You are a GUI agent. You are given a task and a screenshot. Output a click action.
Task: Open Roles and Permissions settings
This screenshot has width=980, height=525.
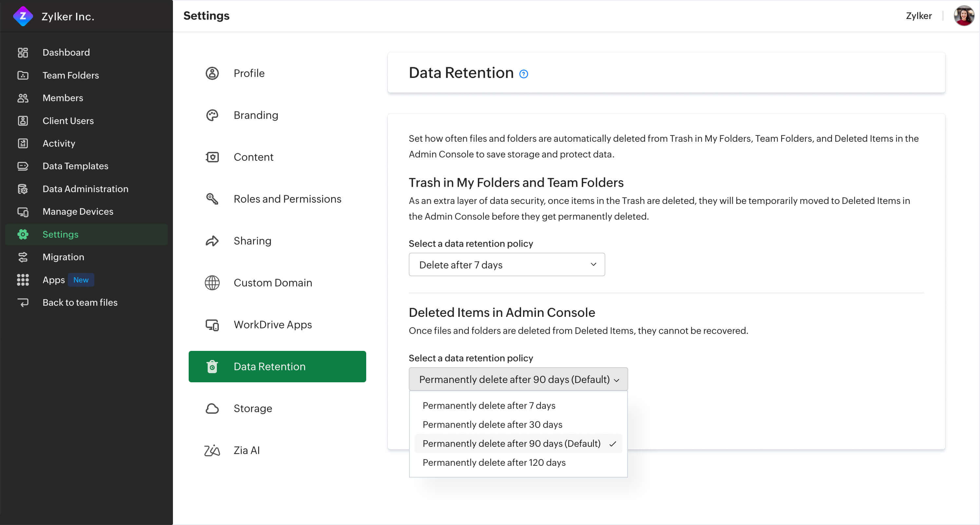287,199
